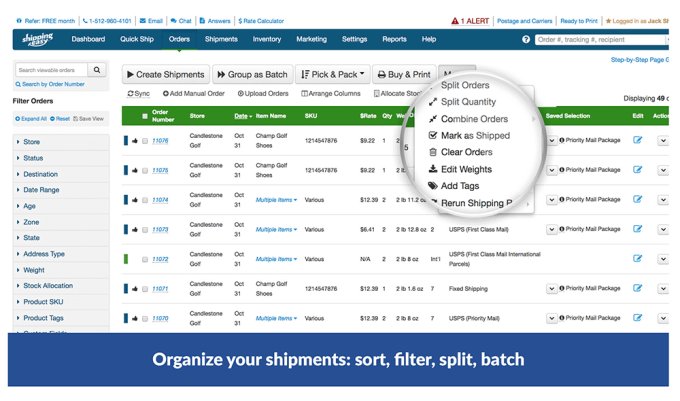The image size is (680, 401).
Task: Click thumbs-up icon on order 11076
Action: click(135, 140)
